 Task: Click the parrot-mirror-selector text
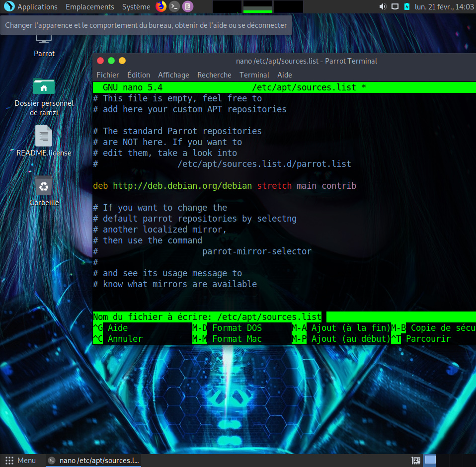[257, 251]
